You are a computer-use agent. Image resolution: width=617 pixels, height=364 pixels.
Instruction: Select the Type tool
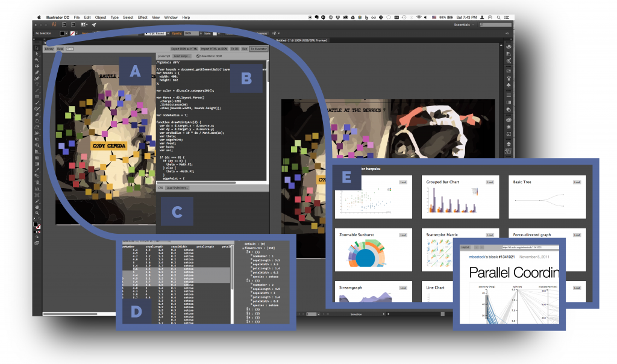(37, 84)
